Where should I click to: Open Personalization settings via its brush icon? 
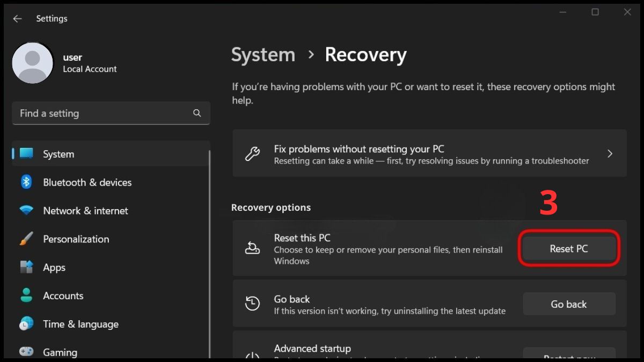click(27, 239)
